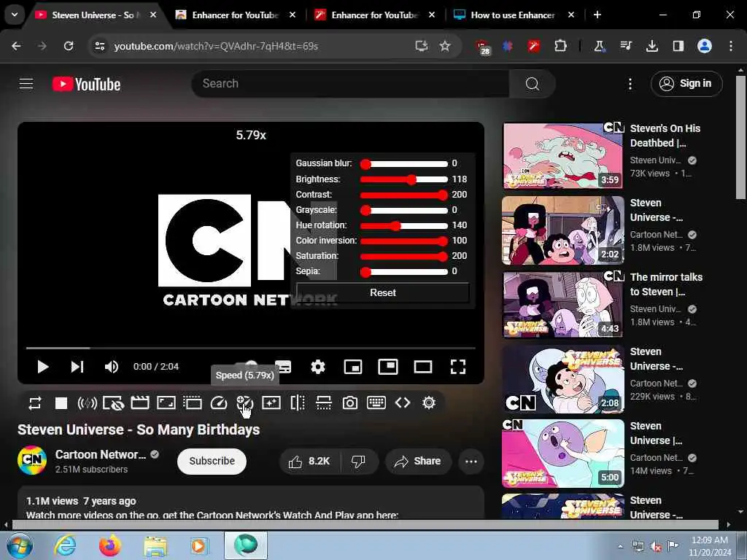Skip to next video
Image resolution: width=747 pixels, height=560 pixels.
[77, 367]
